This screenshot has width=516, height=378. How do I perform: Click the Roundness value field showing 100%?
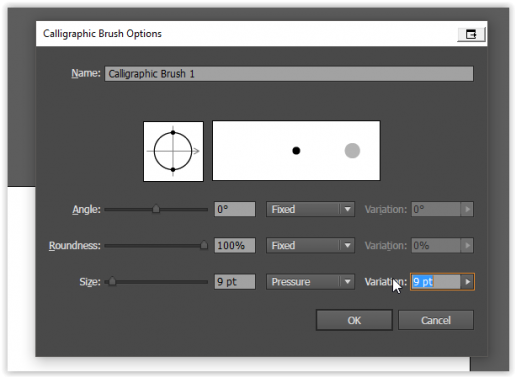235,246
